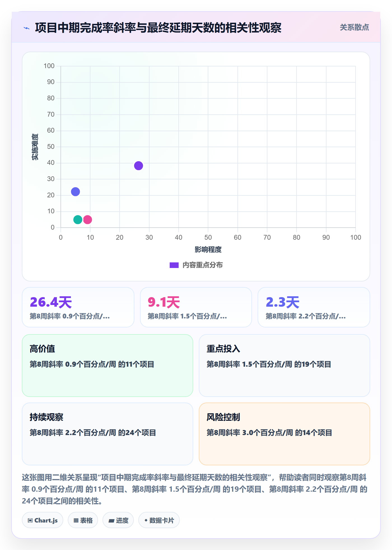Click the 实施难度 y-axis title
The width and height of the screenshot is (392, 550).
click(x=35, y=147)
